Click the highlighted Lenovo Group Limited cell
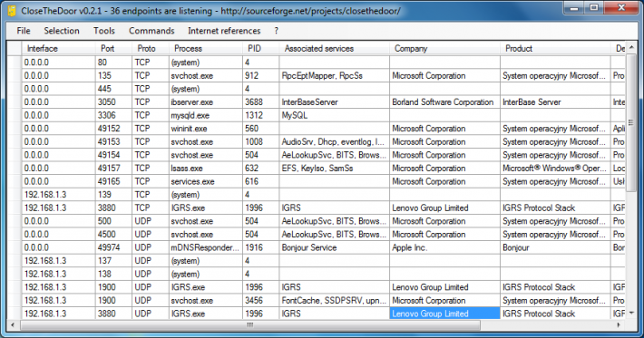This screenshot has width=644, height=338. (444, 314)
